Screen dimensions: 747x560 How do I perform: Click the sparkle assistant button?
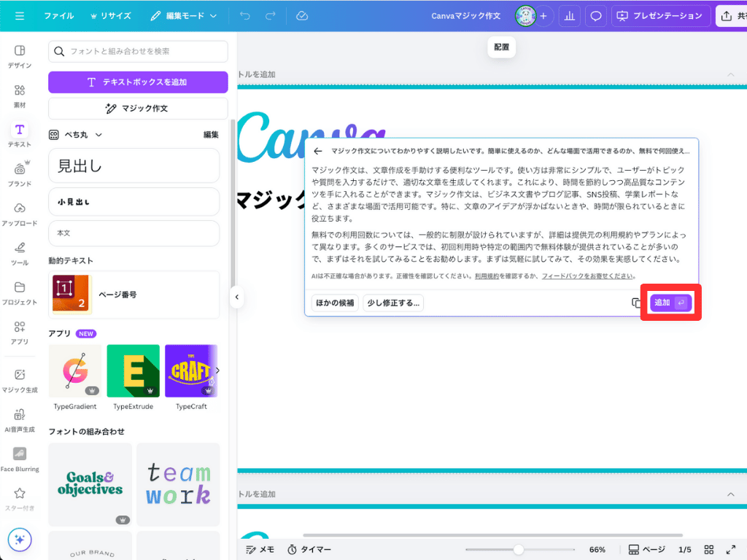(x=20, y=540)
